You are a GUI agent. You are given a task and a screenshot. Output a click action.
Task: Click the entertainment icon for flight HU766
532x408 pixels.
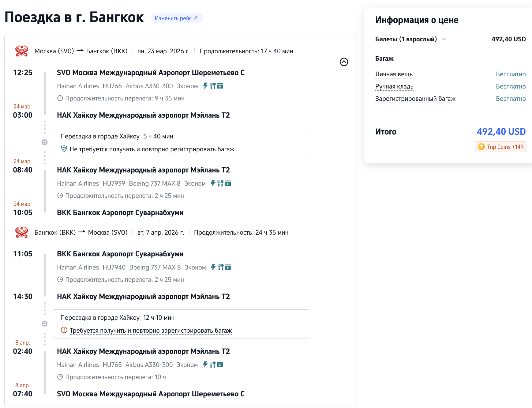click(x=220, y=86)
